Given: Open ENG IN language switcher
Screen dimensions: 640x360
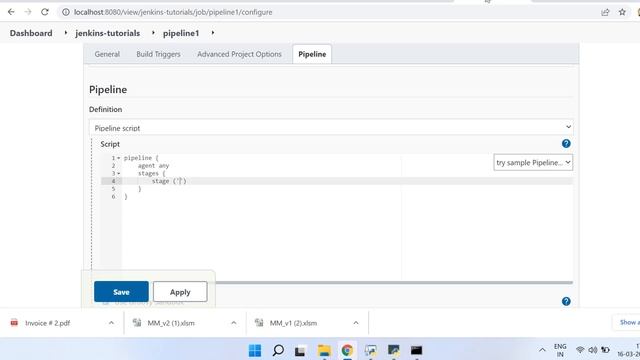Looking at the screenshot, I should pos(560,350).
